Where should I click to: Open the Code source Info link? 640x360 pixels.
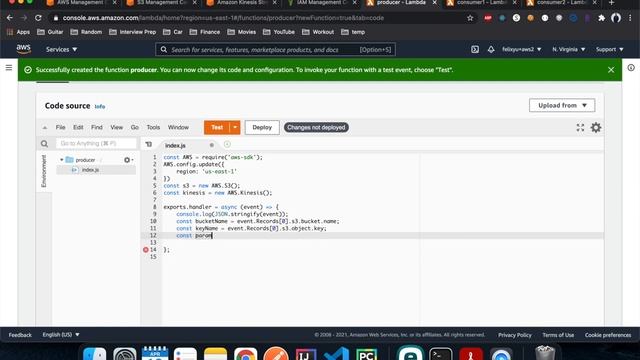pos(100,107)
